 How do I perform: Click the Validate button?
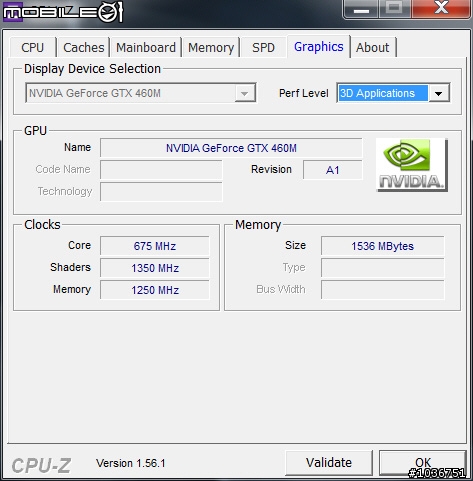(x=329, y=463)
